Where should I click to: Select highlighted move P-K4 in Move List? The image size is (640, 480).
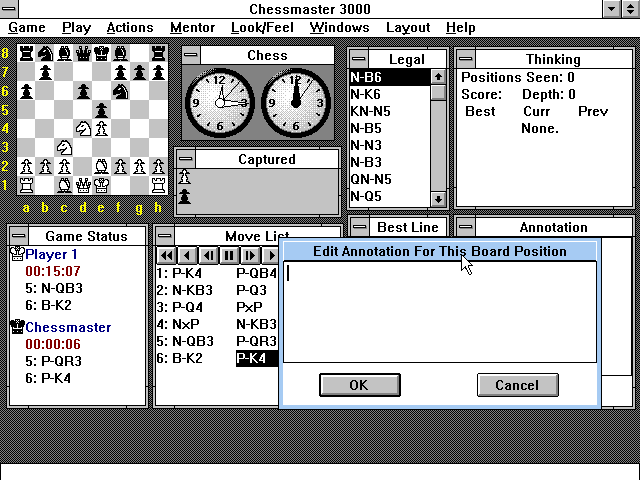pos(256,358)
